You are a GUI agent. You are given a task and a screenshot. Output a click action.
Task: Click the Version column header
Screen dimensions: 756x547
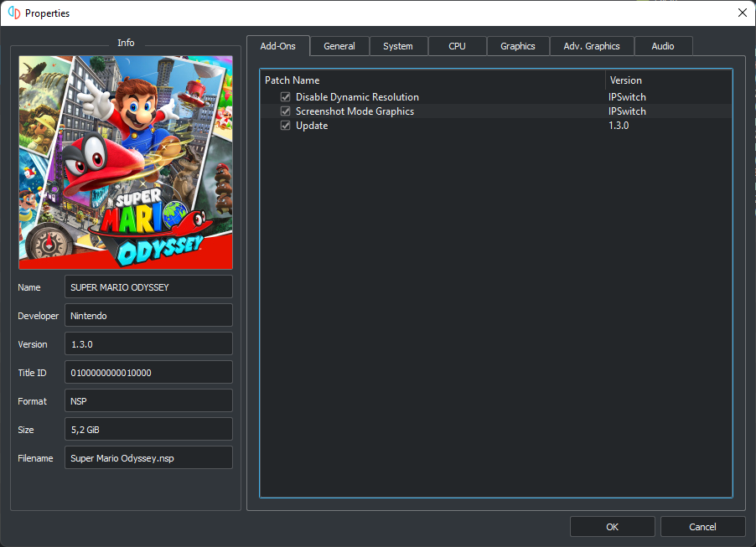667,80
